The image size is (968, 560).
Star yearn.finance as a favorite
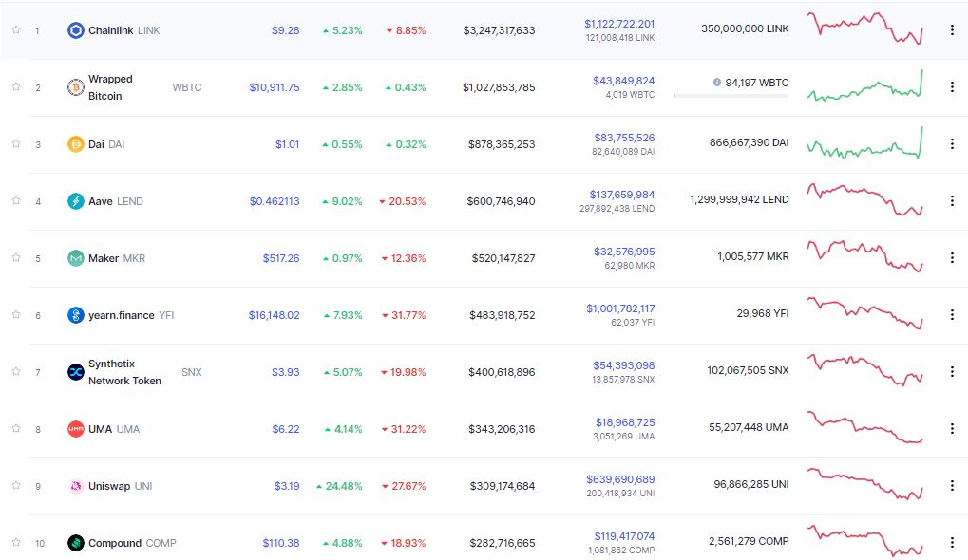[x=16, y=314]
